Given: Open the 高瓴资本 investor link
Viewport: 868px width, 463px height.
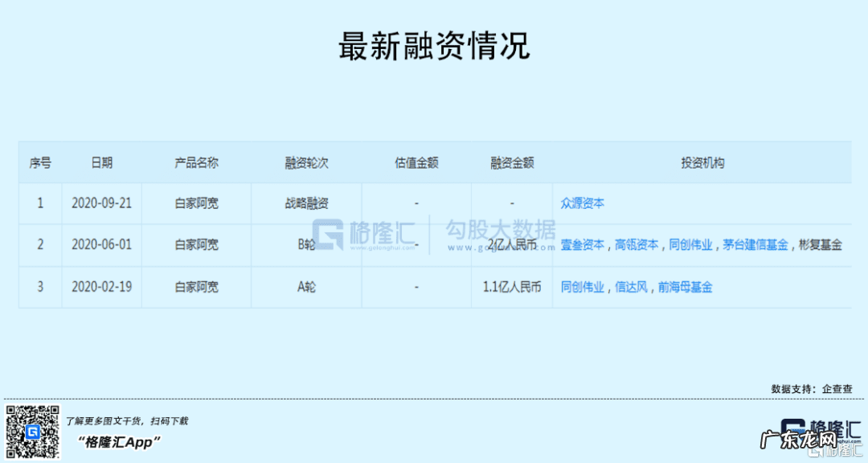Looking at the screenshot, I should (637, 245).
